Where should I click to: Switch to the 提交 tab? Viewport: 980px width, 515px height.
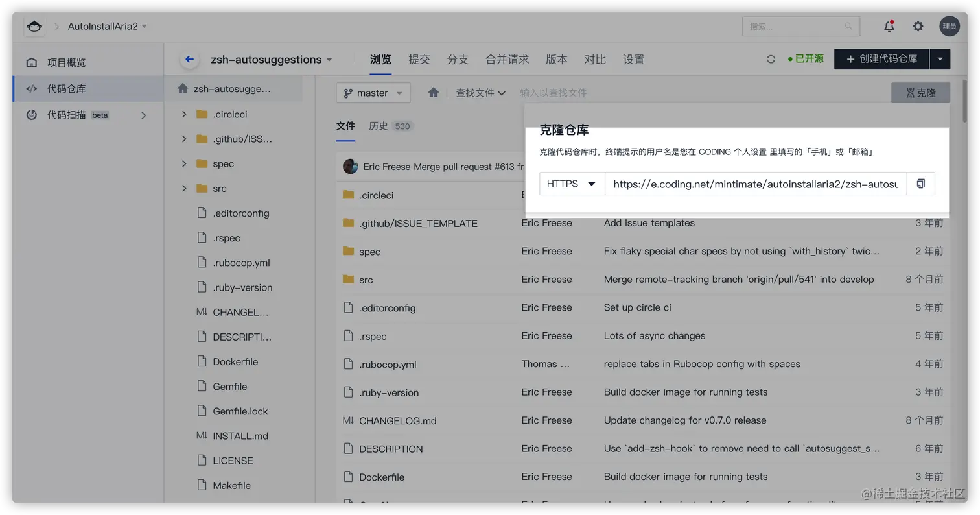(419, 60)
